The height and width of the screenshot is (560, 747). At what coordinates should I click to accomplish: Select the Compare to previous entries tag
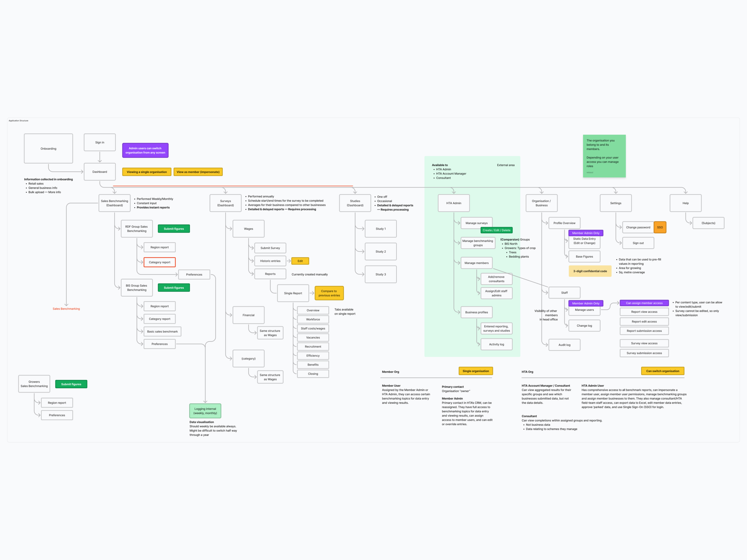click(329, 293)
